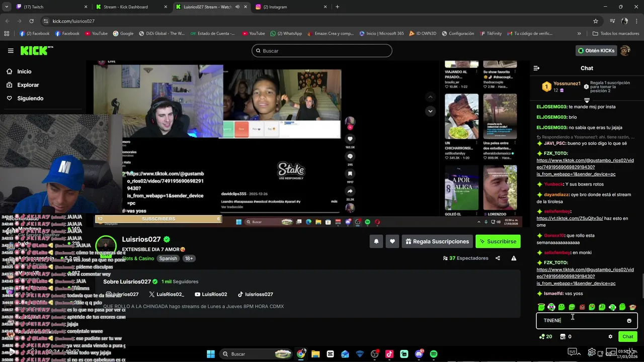
Task: Open the vt.tiktok.com link from selixfemboy
Action: click(x=570, y=219)
